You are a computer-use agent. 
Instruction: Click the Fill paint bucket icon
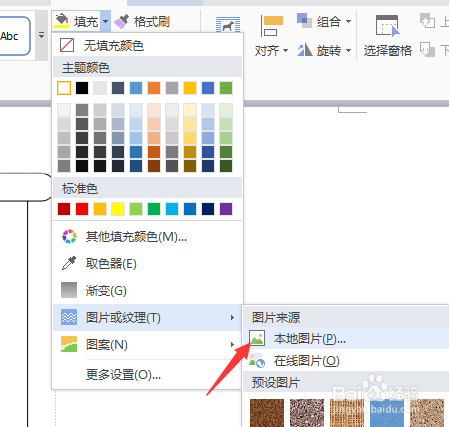pos(62,21)
